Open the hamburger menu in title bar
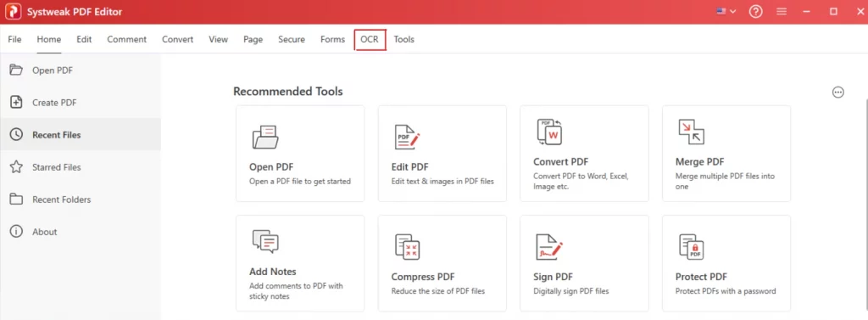 782,12
